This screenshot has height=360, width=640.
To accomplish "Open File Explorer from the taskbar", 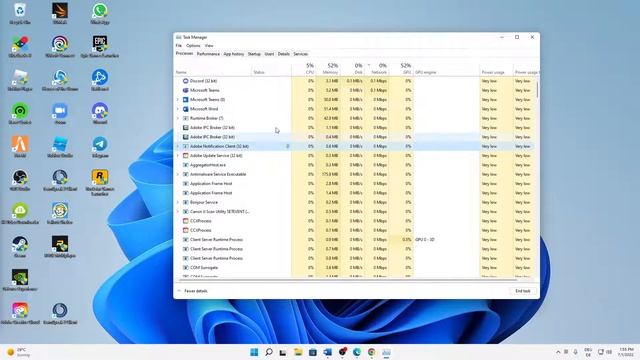I will coord(298,352).
